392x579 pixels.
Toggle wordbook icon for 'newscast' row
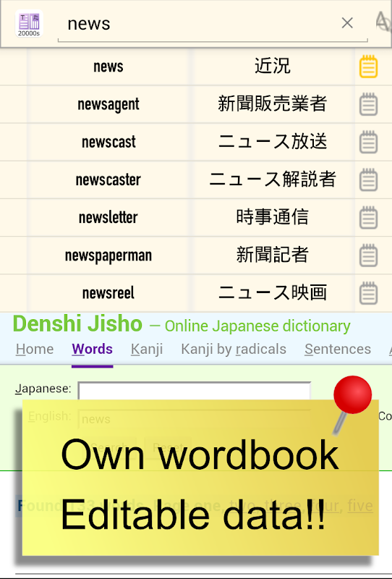click(368, 142)
